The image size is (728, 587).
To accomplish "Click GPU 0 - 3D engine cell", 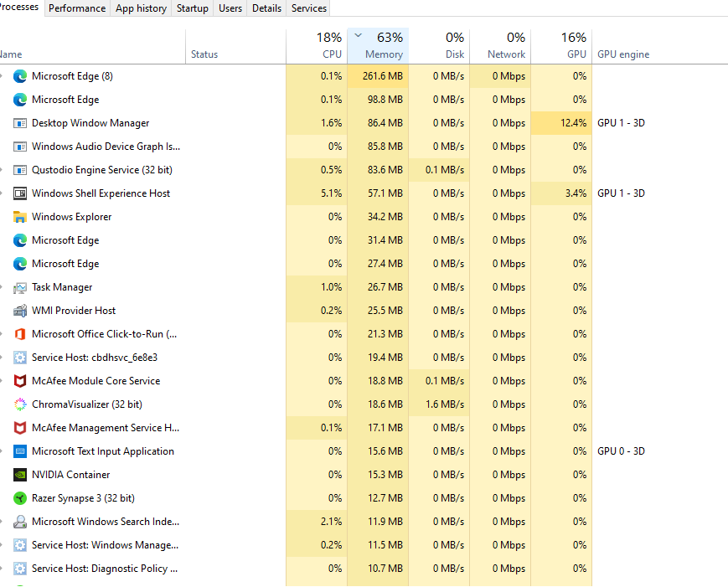I will click(621, 451).
